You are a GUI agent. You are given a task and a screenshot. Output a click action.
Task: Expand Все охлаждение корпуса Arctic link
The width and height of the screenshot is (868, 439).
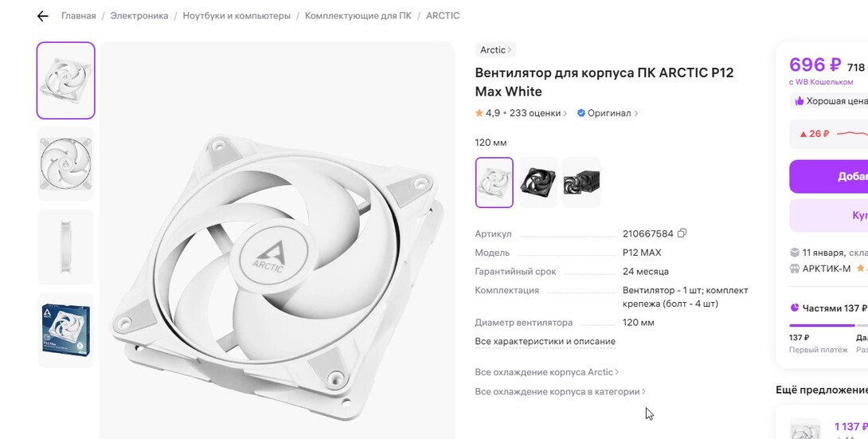pyautogui.click(x=547, y=372)
